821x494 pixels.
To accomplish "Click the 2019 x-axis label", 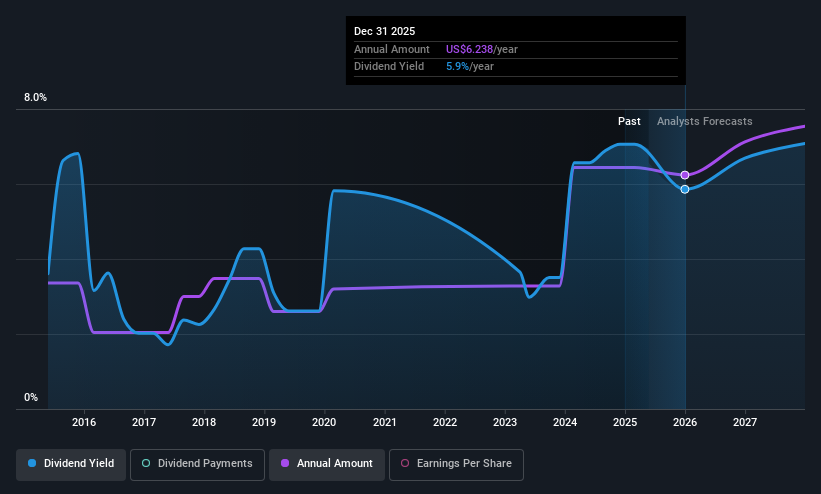I will click(264, 422).
